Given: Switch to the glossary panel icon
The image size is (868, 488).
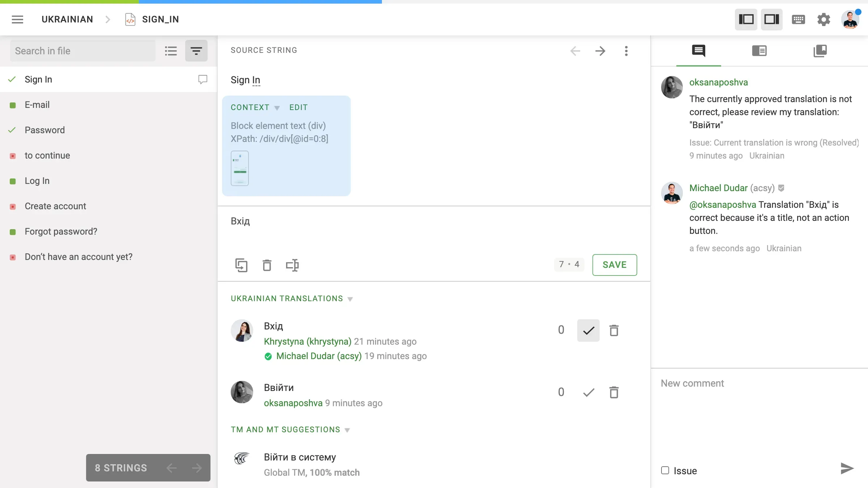Looking at the screenshot, I should point(820,51).
